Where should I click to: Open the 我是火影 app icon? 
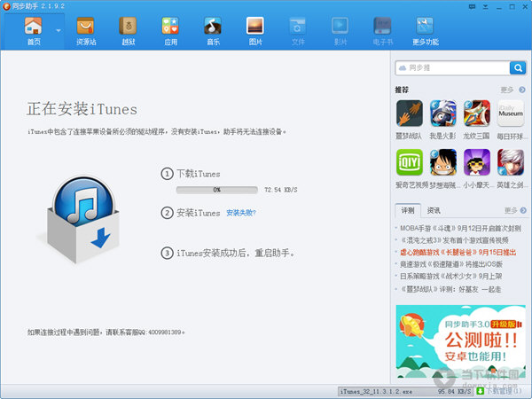pos(442,113)
